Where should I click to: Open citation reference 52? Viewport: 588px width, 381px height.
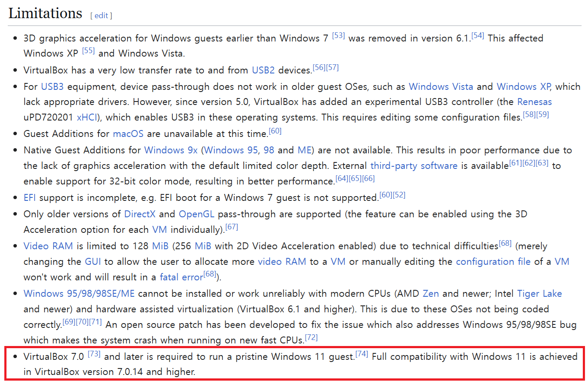[399, 195]
